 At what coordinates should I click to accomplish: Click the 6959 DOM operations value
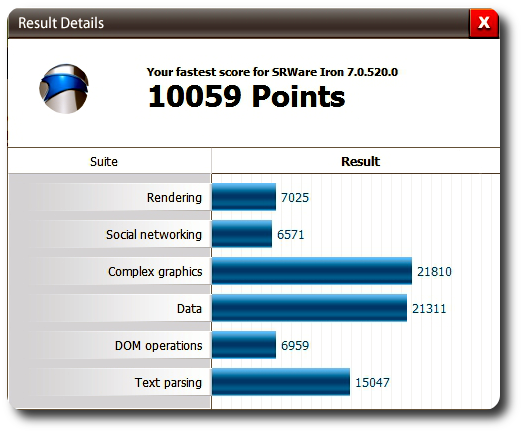295,346
